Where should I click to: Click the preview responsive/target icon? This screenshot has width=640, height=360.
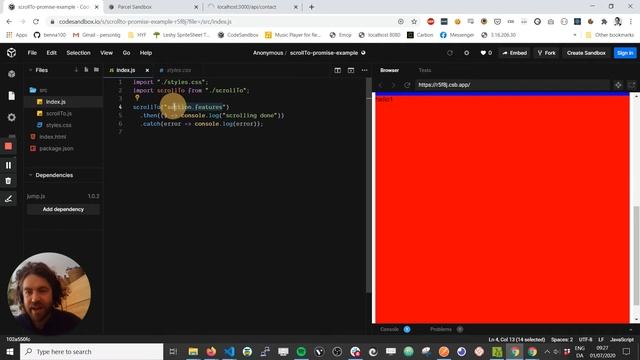click(618, 85)
